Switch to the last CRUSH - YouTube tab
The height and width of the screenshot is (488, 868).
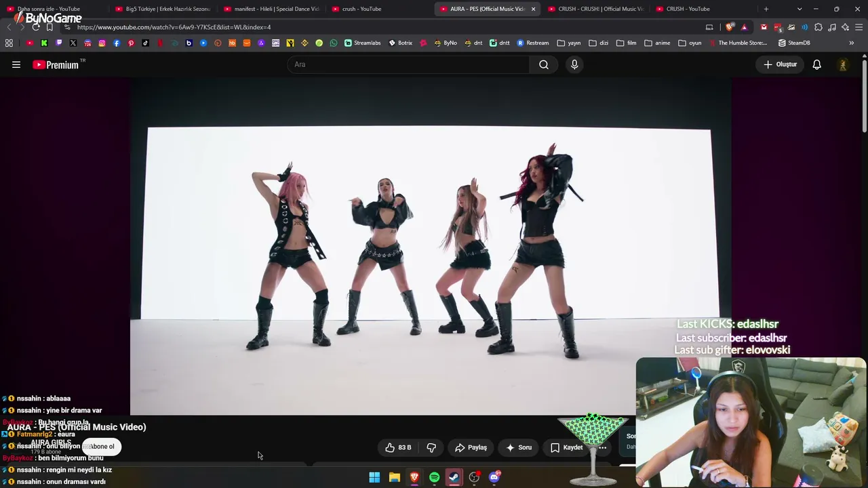click(x=704, y=9)
